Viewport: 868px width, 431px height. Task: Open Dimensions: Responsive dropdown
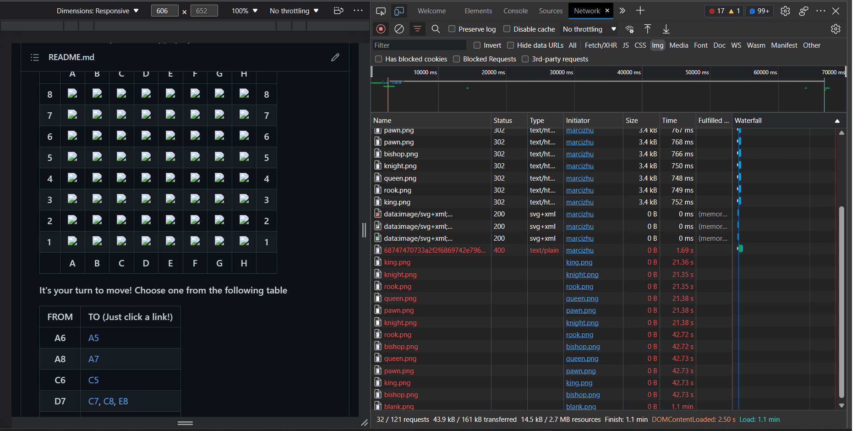point(98,11)
